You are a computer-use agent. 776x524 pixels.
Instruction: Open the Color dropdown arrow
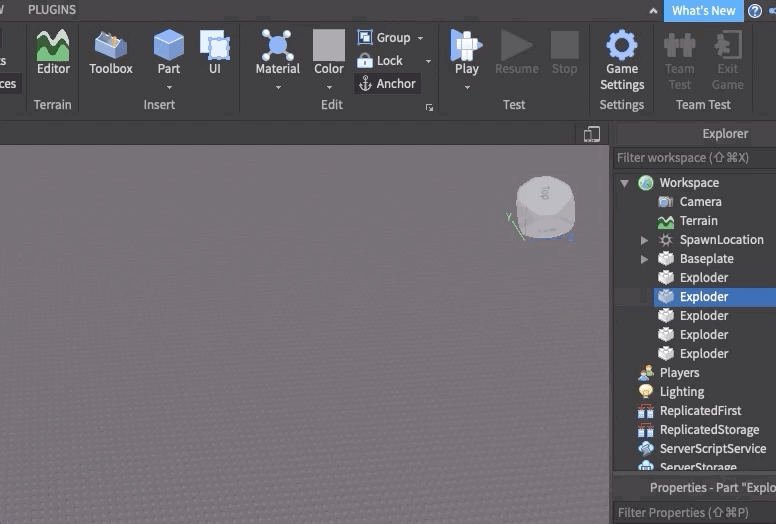pyautogui.click(x=329, y=88)
